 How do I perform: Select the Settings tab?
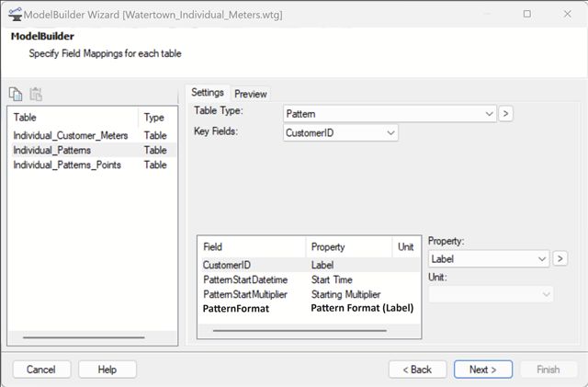pyautogui.click(x=208, y=92)
